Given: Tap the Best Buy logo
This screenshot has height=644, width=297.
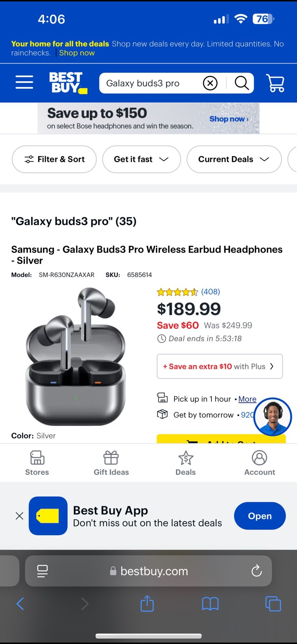Looking at the screenshot, I should (x=68, y=83).
